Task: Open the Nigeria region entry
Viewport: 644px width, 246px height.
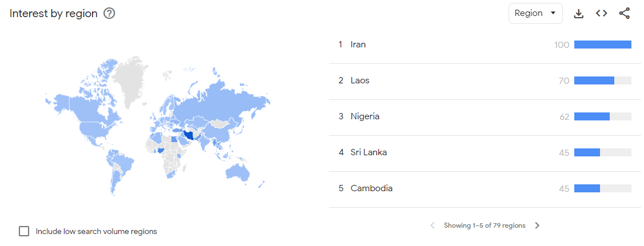Action: click(x=485, y=117)
